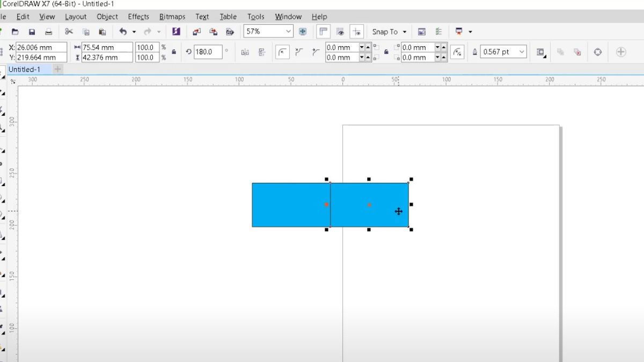Viewport: 644px width, 362px height.
Task: Click the blue rectangle on the left
Action: tap(291, 205)
